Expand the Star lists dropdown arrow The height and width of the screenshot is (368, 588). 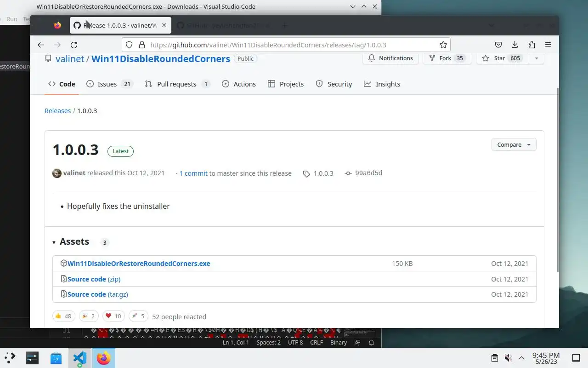point(536,58)
